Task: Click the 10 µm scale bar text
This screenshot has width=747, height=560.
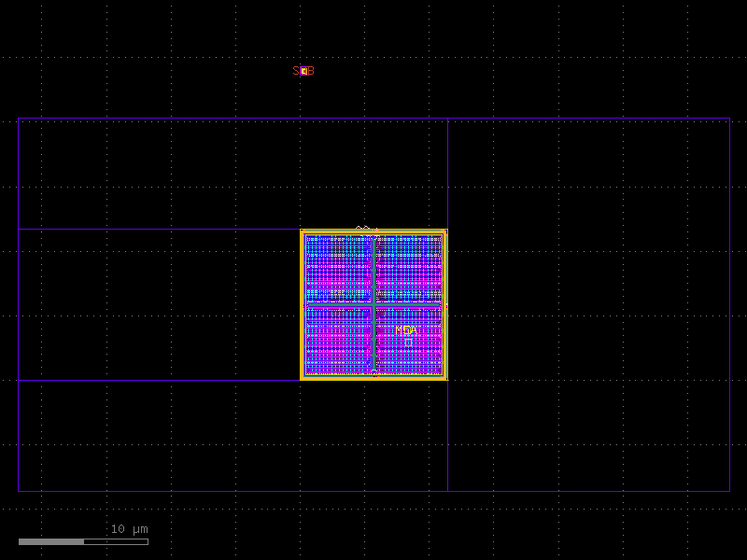Action: [x=129, y=529]
